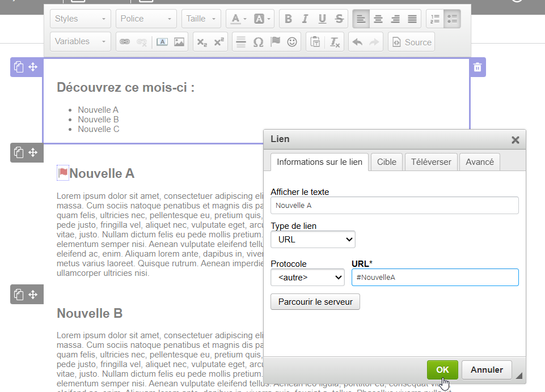Image resolution: width=545 pixels, height=392 pixels.
Task: Open the Protocole dropdown
Action: coord(307,278)
